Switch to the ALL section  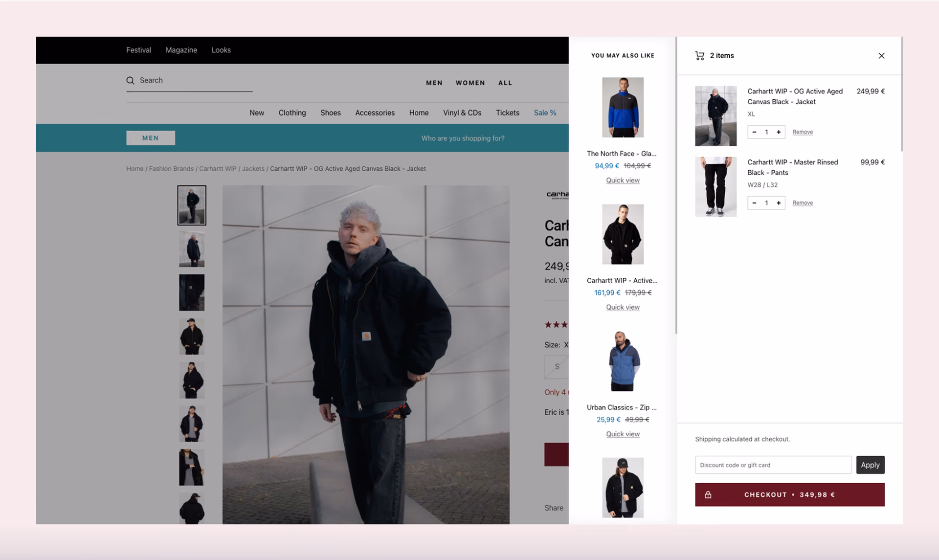tap(505, 83)
